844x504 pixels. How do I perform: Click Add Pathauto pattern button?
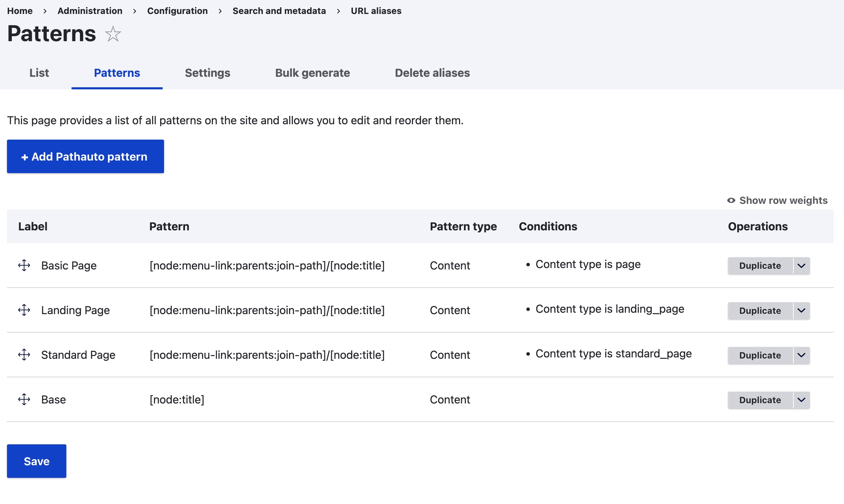pos(86,156)
